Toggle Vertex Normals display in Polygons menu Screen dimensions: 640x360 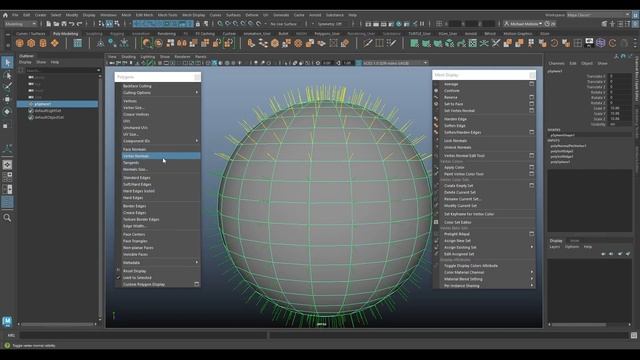[161, 156]
